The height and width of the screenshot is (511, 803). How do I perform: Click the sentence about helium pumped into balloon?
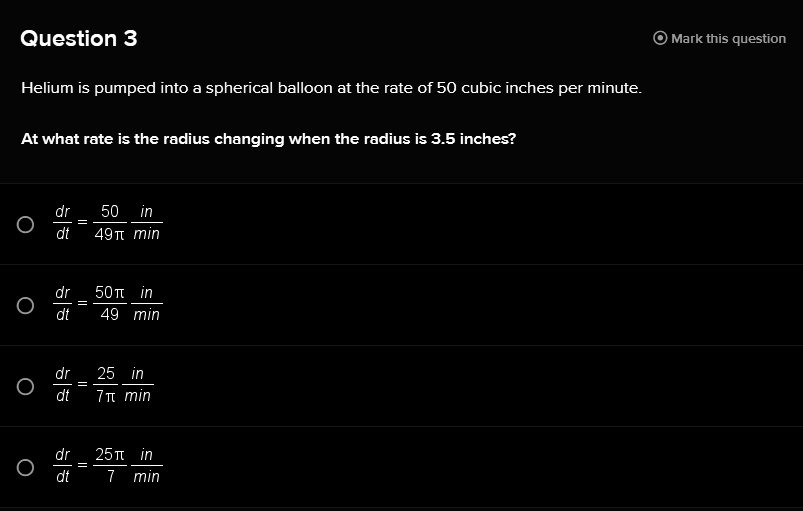coord(331,88)
